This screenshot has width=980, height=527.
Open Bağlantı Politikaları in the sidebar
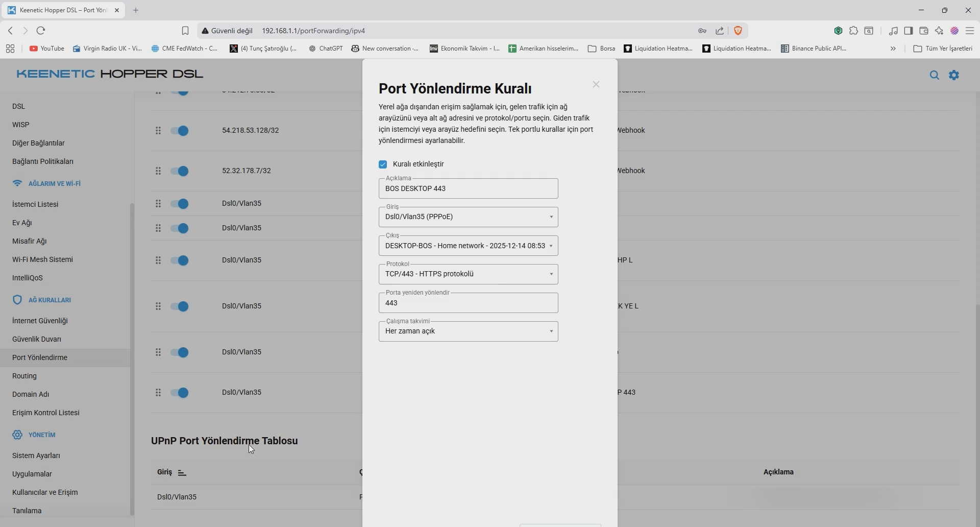coord(43,161)
